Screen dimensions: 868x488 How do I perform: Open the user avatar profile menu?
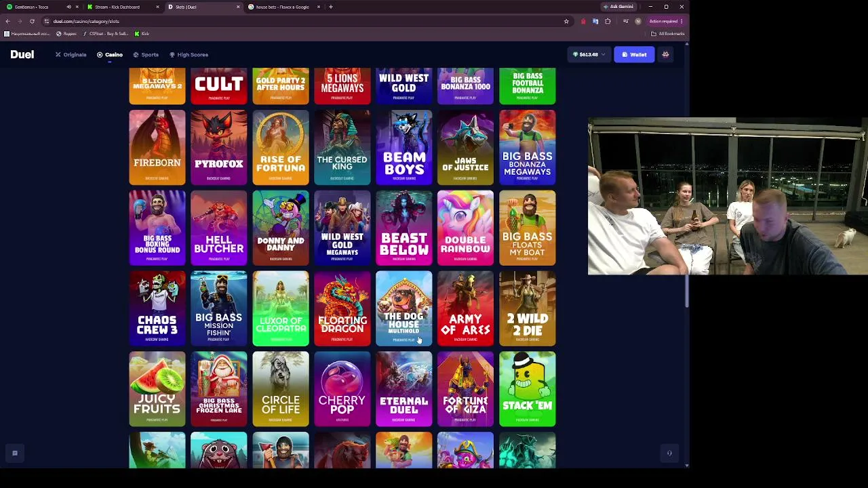point(665,54)
